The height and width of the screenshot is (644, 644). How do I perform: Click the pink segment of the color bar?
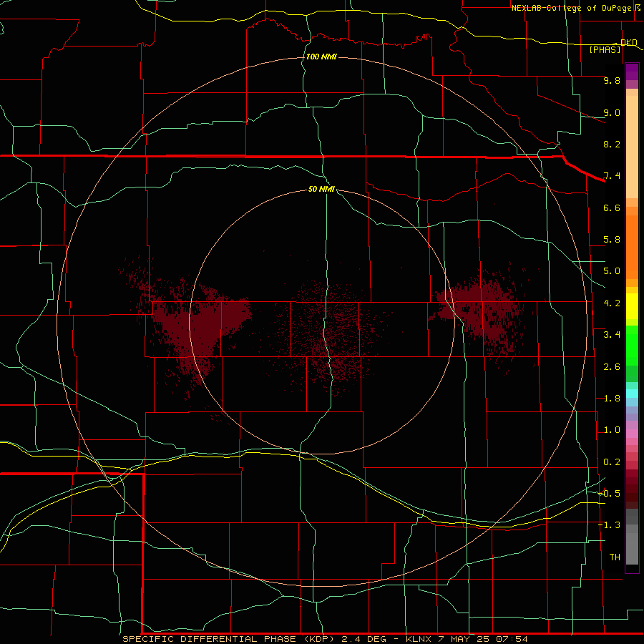[632, 434]
